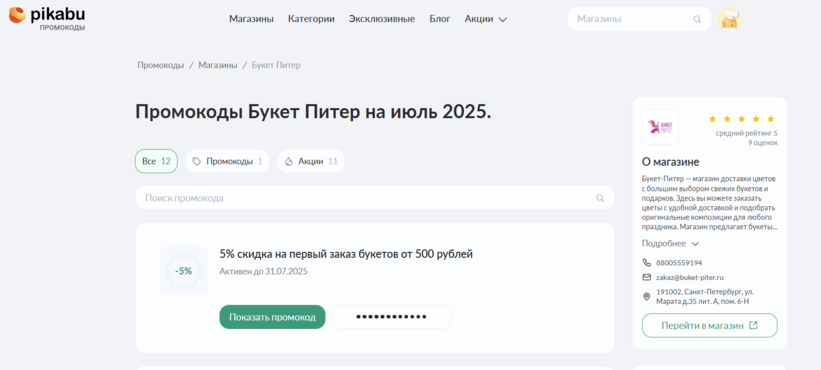The width and height of the screenshot is (821, 370).
Task: Click the user avatar icon
Action: (729, 19)
